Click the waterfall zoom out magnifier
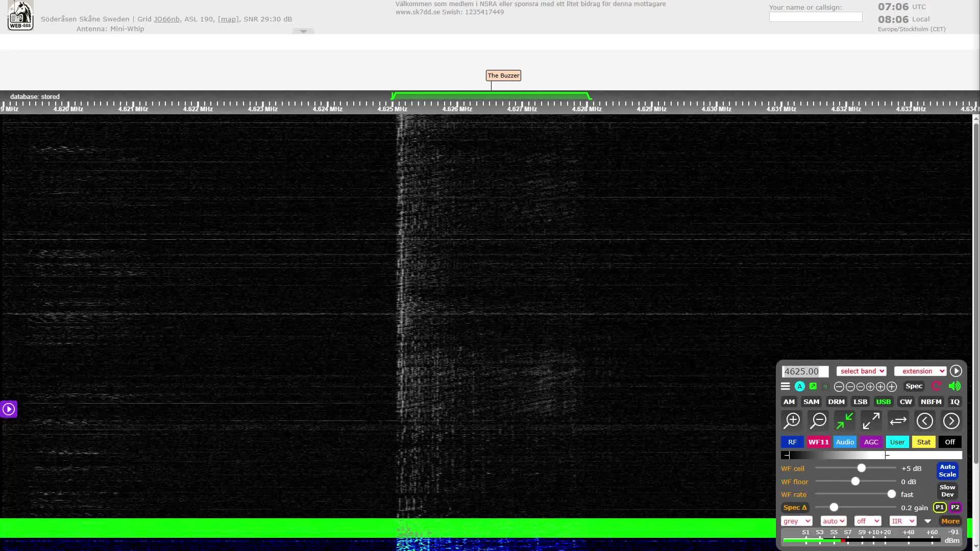Image resolution: width=980 pixels, height=551 pixels. pos(819,421)
